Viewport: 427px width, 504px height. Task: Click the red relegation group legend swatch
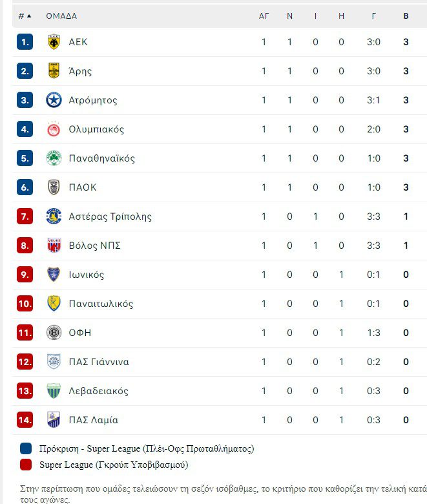point(26,465)
